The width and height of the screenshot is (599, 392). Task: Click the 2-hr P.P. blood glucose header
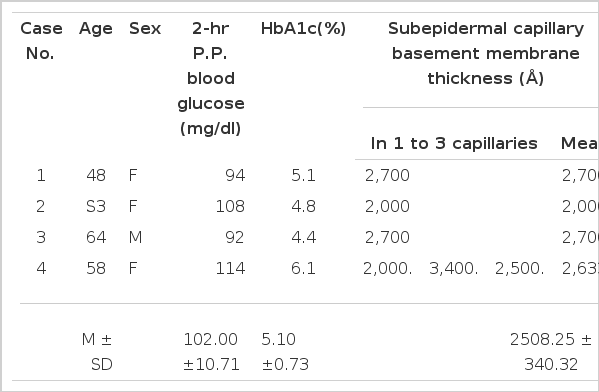point(211,78)
